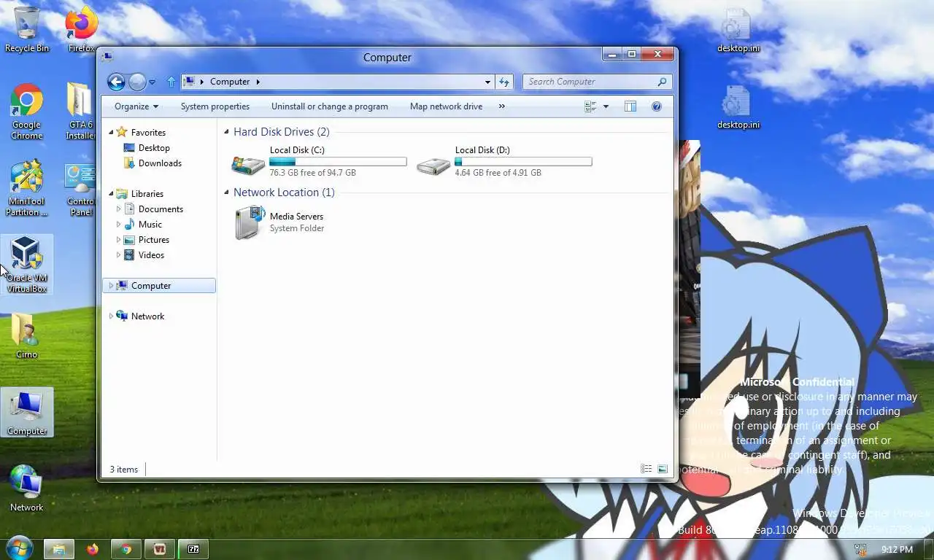Click Local Disk (C:) capacity bar
The image size is (934, 560).
pos(338,161)
